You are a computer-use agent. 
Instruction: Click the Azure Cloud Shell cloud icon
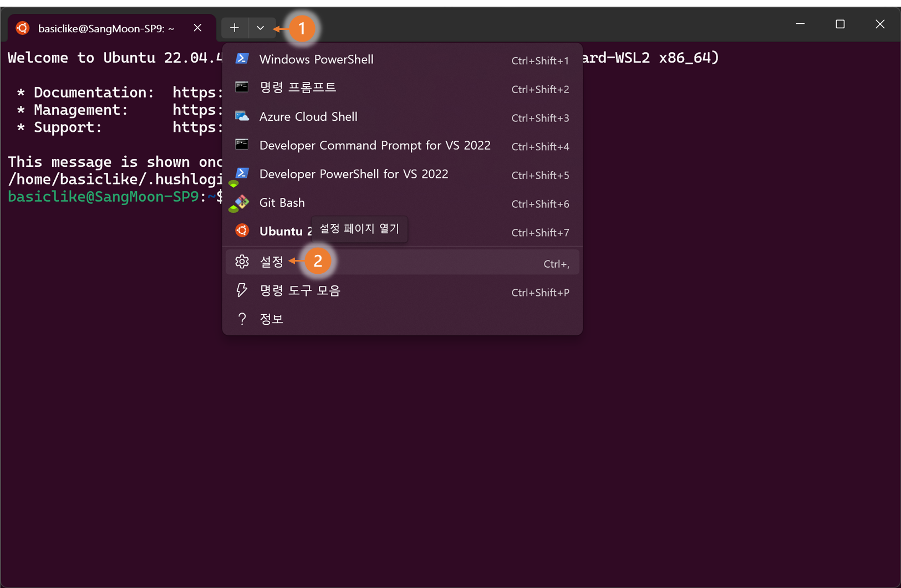tap(242, 116)
